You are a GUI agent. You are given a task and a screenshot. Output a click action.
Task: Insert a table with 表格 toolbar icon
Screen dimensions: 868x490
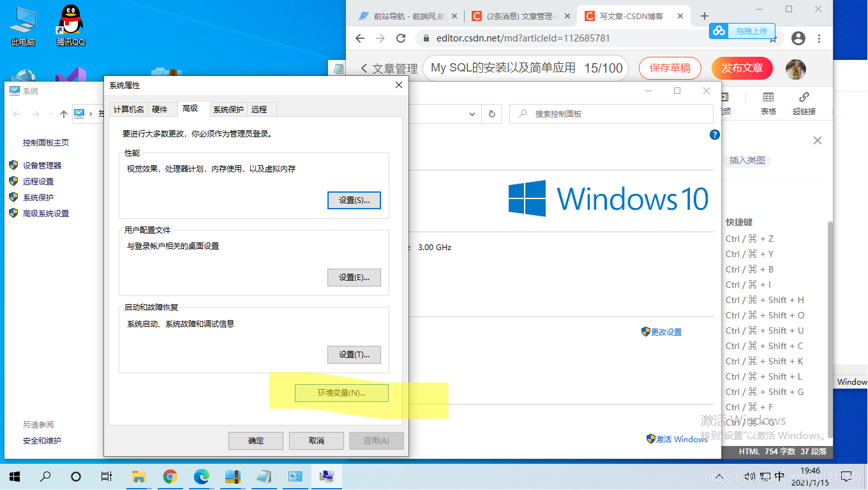(x=768, y=103)
